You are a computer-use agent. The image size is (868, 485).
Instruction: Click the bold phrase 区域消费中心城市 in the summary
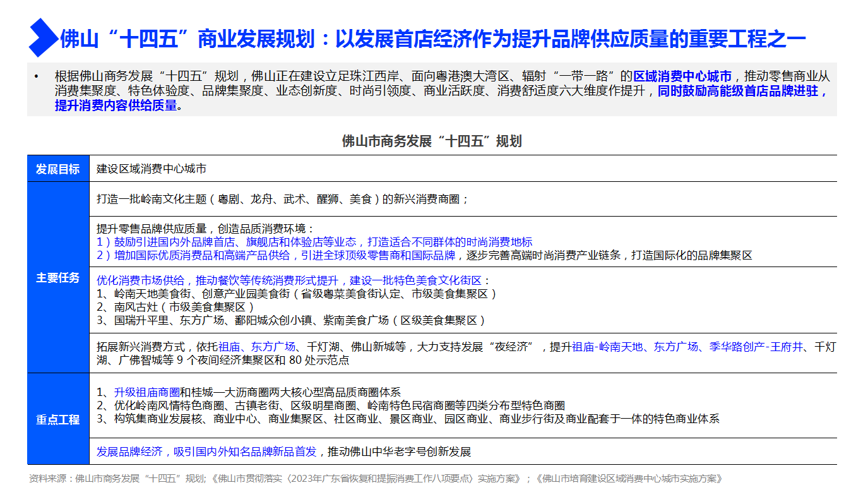[x=682, y=76]
